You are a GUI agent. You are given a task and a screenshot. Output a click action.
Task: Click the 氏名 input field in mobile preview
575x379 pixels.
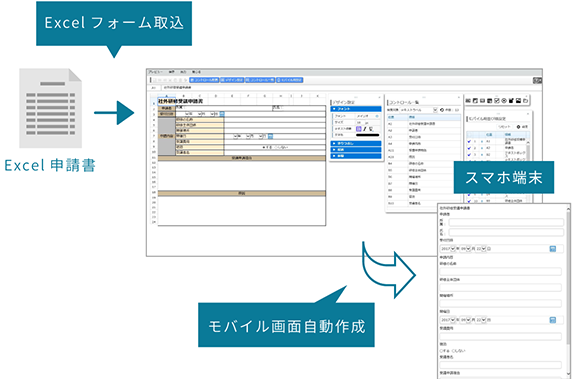coord(506,232)
